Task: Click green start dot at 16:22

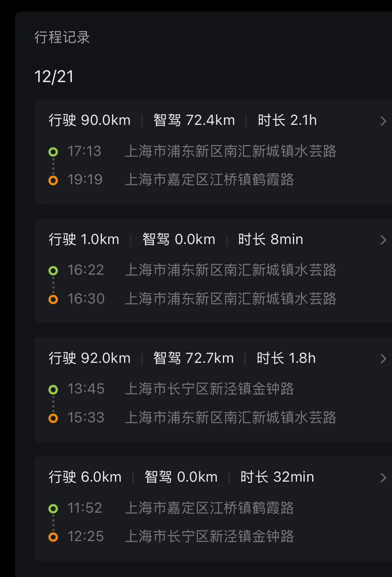Action: (x=53, y=271)
